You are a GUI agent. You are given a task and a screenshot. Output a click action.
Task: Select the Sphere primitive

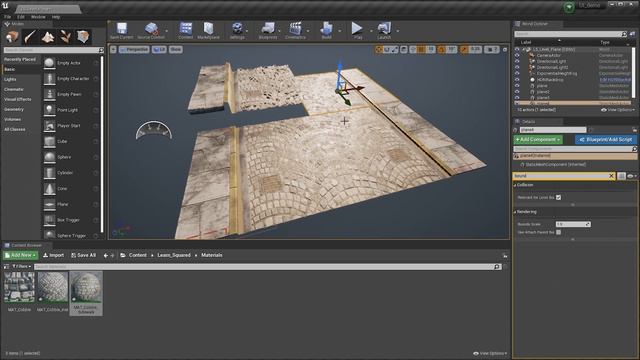pyautogui.click(x=71, y=157)
